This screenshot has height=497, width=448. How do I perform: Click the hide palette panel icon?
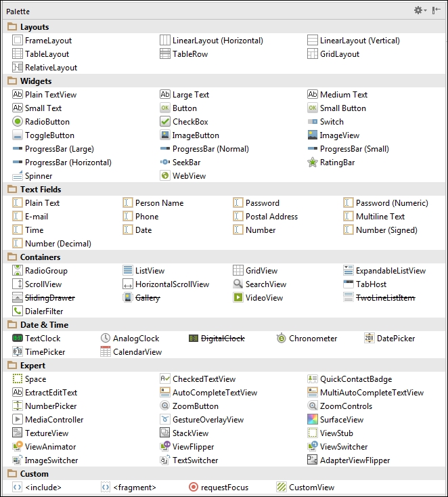(436, 10)
